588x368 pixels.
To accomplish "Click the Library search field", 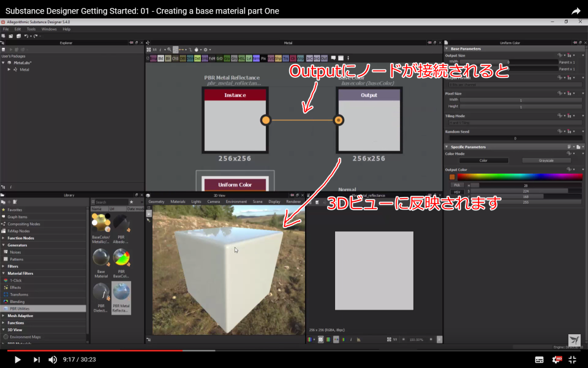I will (111, 202).
